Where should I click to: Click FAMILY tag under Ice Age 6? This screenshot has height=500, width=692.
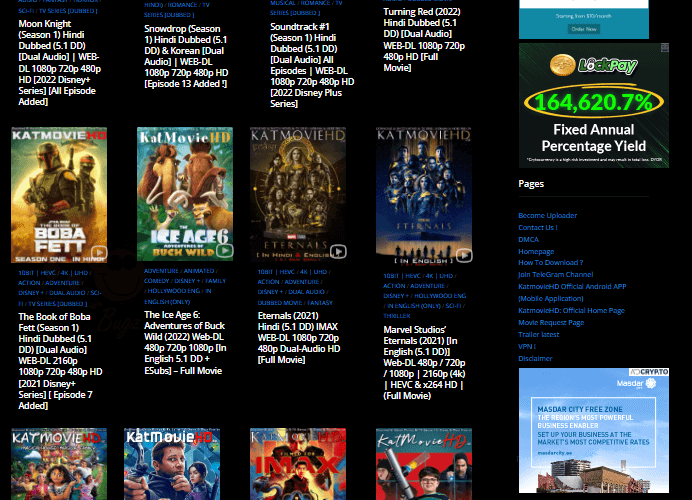coord(215,281)
